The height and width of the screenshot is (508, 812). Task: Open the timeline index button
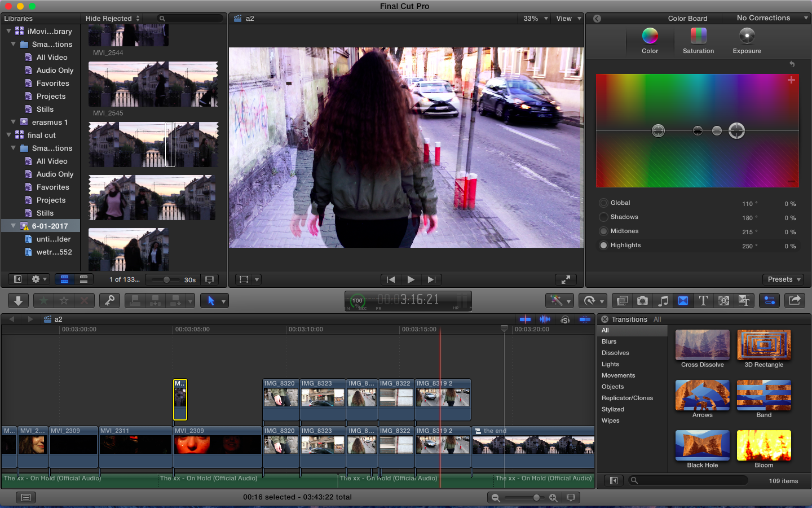click(x=26, y=497)
